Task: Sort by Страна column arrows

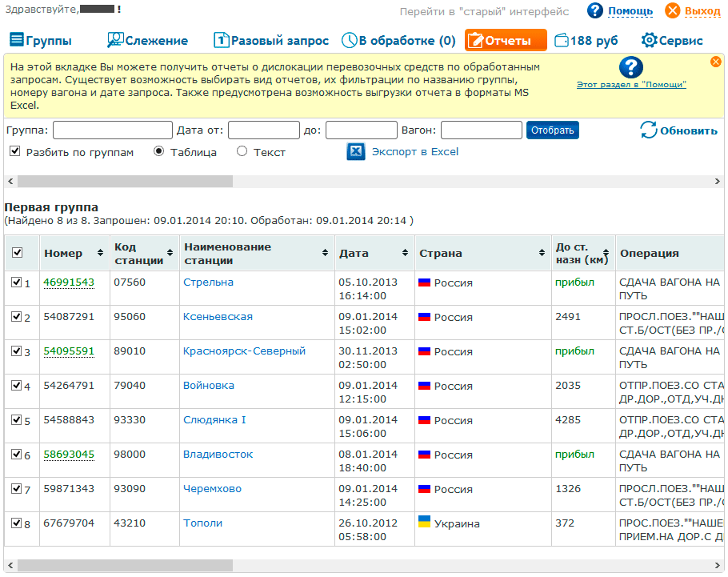Action: (542, 253)
